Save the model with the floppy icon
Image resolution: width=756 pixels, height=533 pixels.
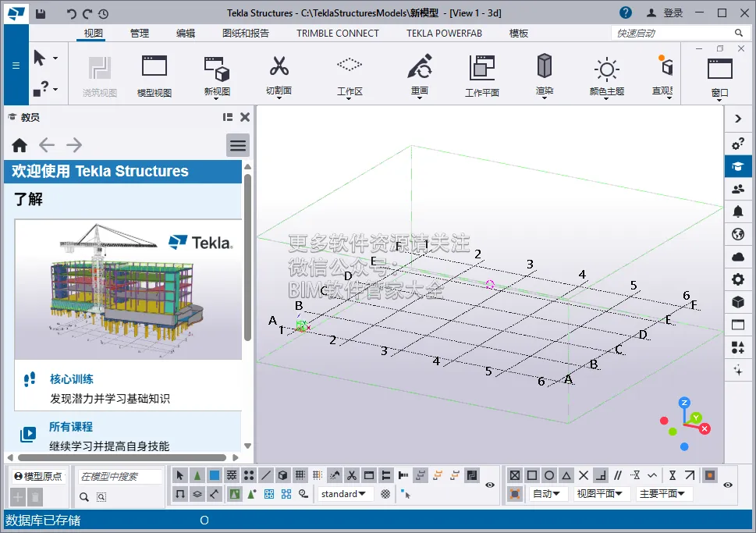(x=41, y=13)
